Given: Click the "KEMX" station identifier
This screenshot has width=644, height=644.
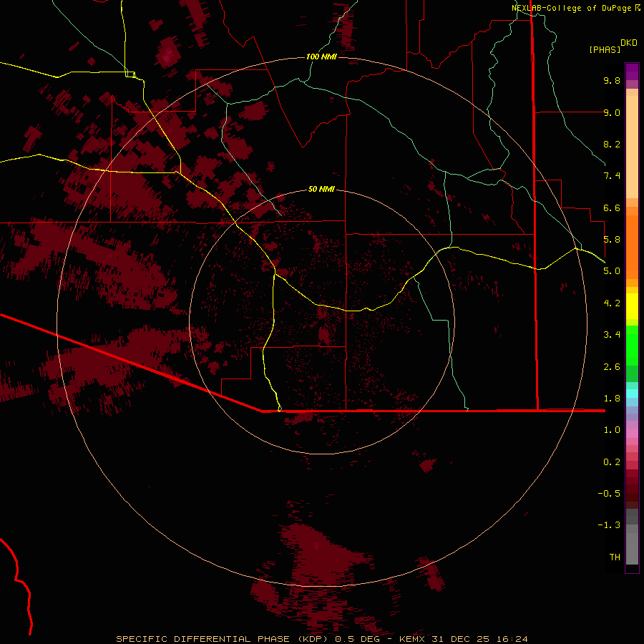Looking at the screenshot, I should click(x=412, y=639).
